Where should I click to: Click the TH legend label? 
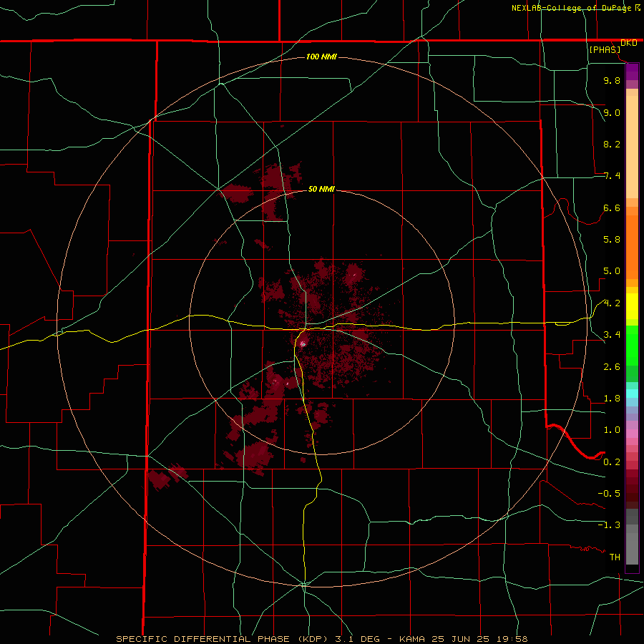click(615, 557)
